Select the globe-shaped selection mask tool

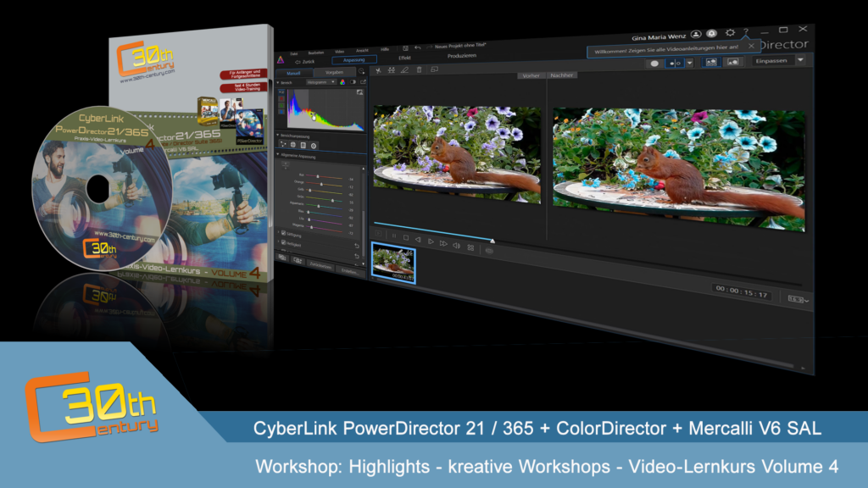tap(293, 145)
